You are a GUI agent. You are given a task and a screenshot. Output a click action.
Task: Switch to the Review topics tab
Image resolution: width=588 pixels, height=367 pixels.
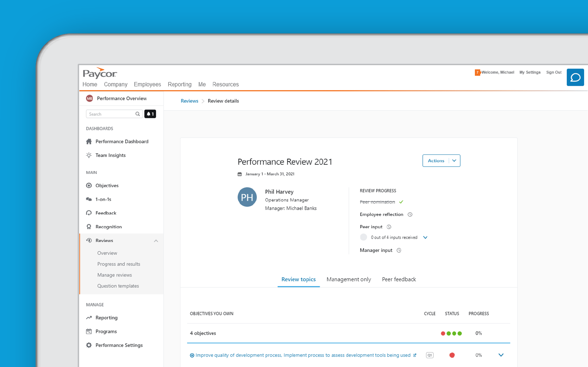[298, 279]
